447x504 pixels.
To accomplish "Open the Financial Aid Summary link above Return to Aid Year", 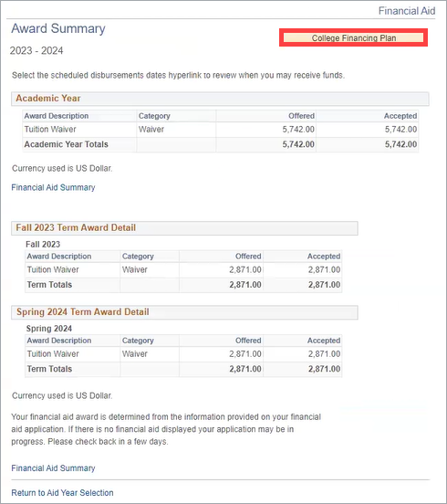I will (x=53, y=468).
